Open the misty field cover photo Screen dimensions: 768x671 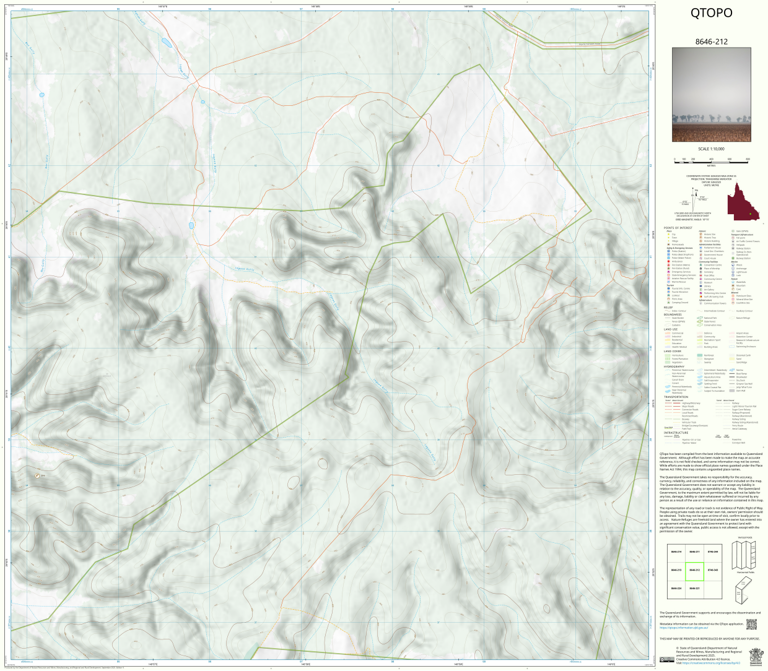pos(711,95)
